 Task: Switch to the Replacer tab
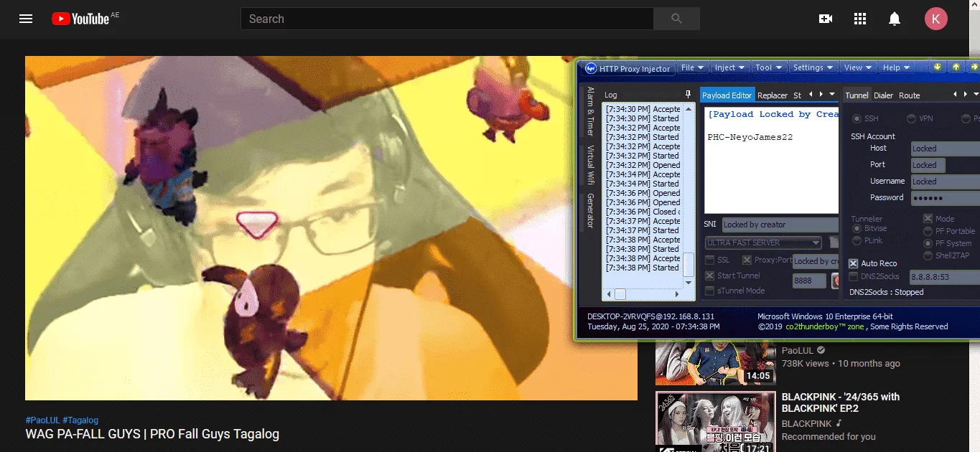(x=773, y=95)
